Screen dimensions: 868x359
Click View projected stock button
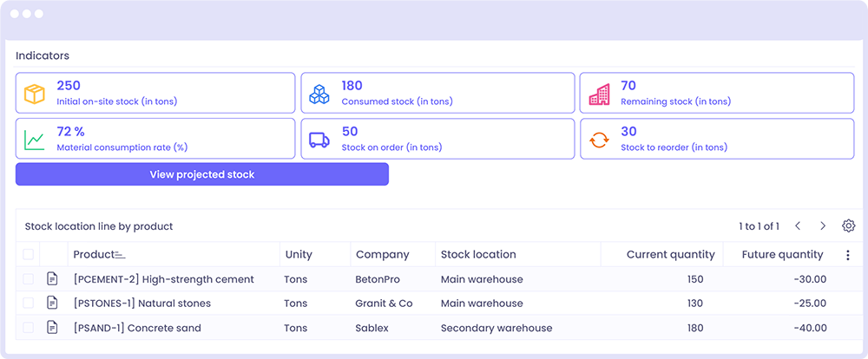(x=202, y=174)
